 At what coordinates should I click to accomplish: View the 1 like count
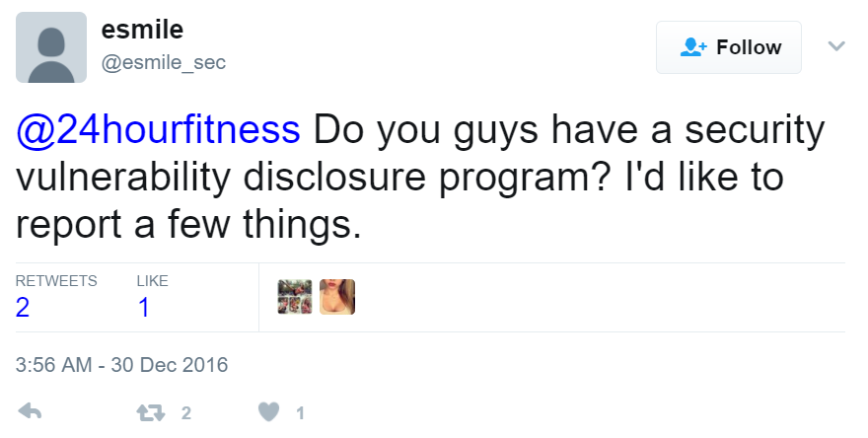pos(143,308)
